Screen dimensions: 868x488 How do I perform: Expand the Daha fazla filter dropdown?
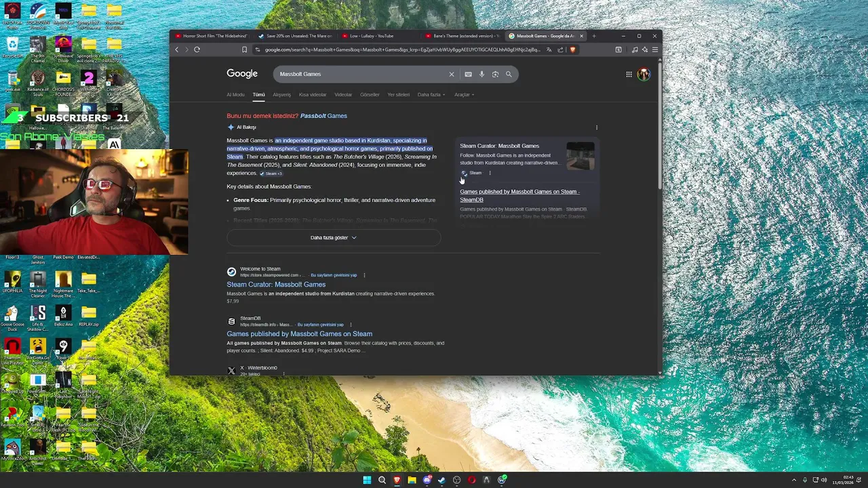431,95
